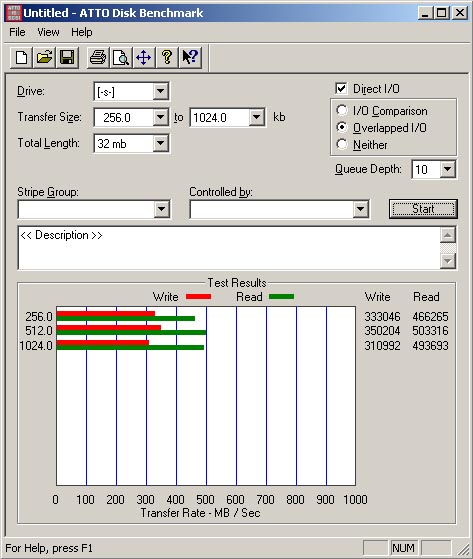Print results using the printer icon
This screenshot has height=559, width=473.
point(98,57)
